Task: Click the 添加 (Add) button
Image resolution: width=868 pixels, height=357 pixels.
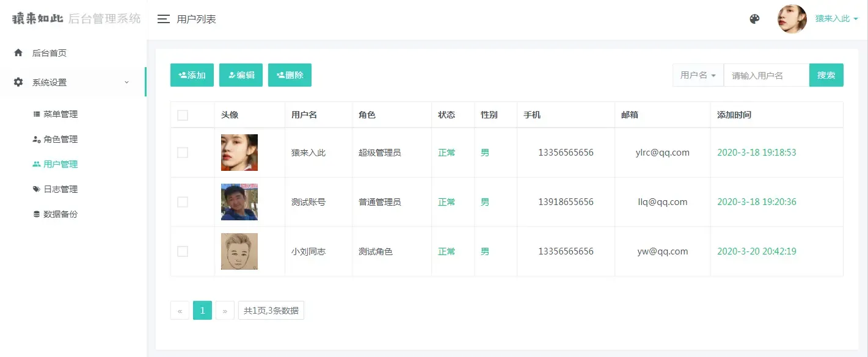Action: [192, 74]
